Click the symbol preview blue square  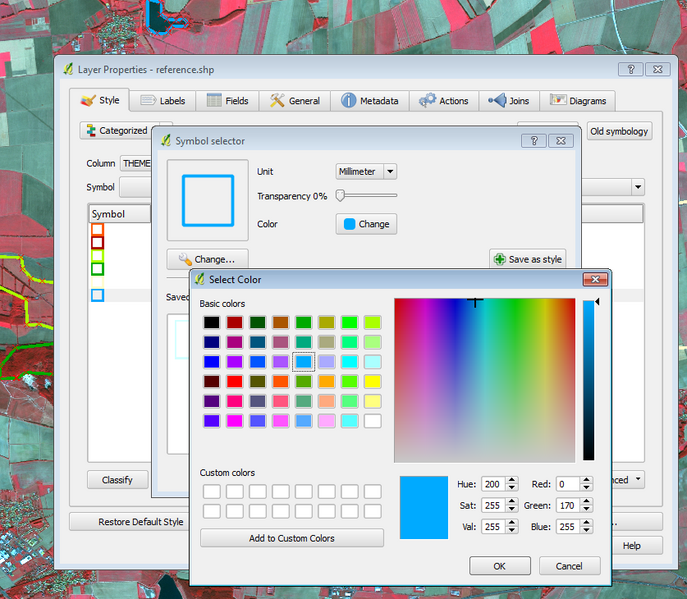(208, 201)
